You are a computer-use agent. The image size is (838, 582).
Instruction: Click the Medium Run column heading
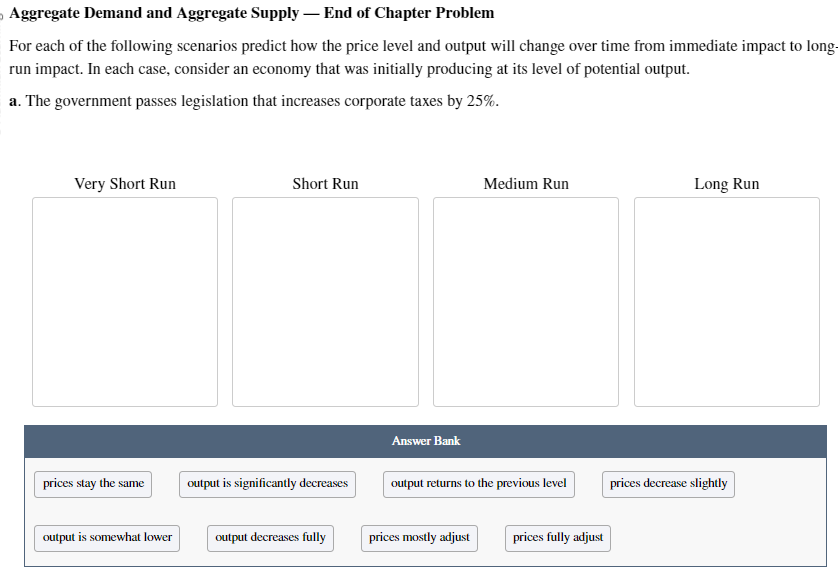pos(526,183)
